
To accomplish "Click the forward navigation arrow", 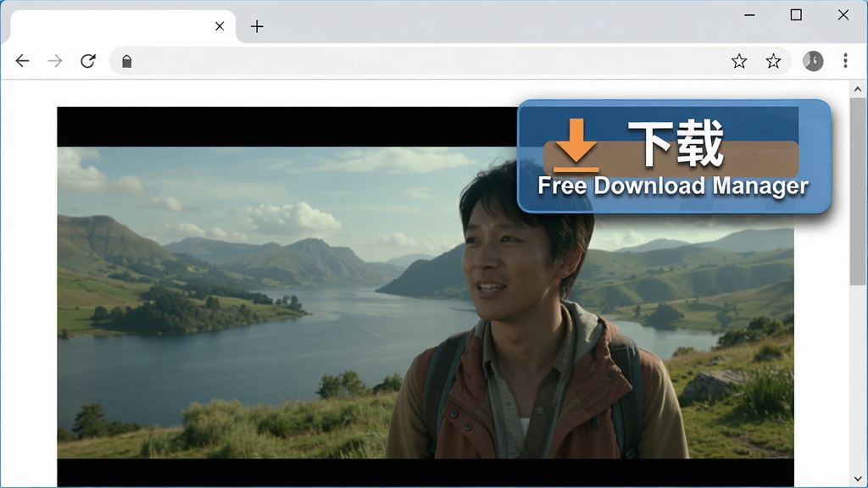I will (55, 61).
